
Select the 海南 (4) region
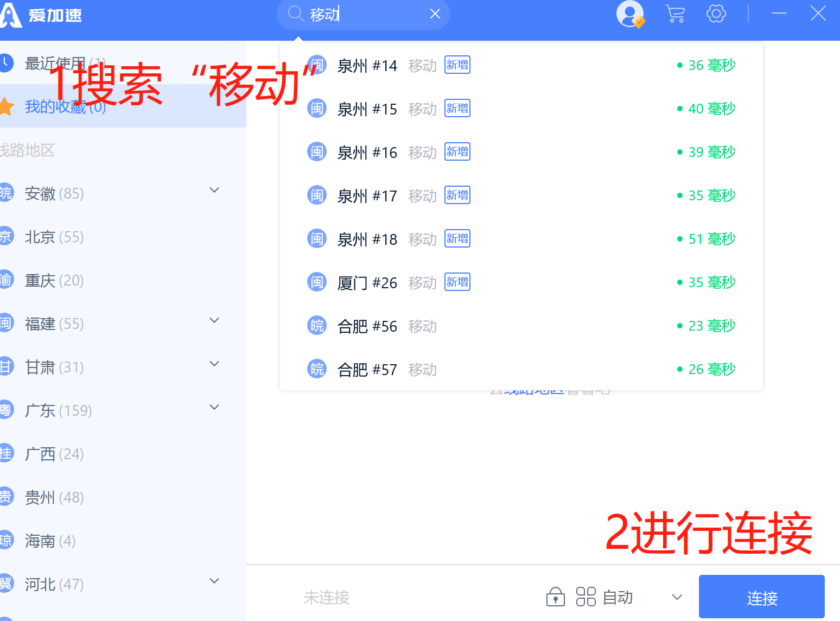point(123,541)
